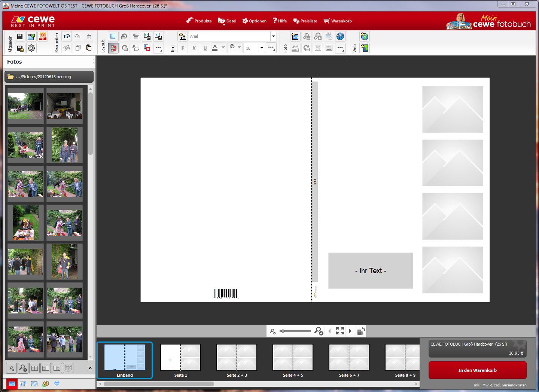Toggle the layout grid display
This screenshot has width=539, height=392.
click(x=113, y=37)
